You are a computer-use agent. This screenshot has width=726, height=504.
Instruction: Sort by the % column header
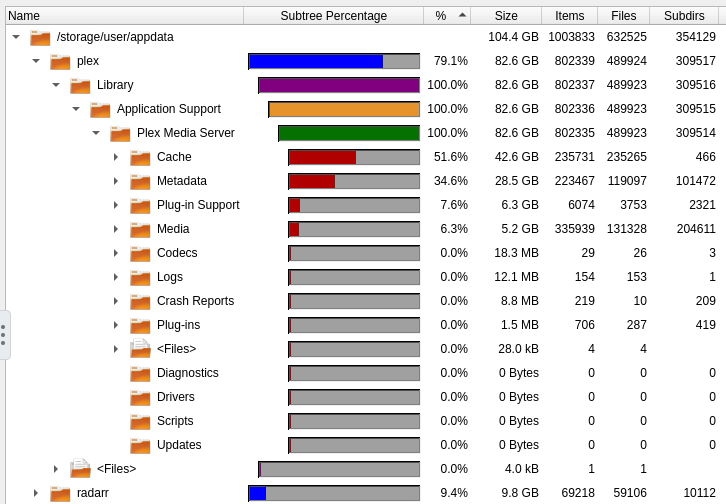point(447,16)
